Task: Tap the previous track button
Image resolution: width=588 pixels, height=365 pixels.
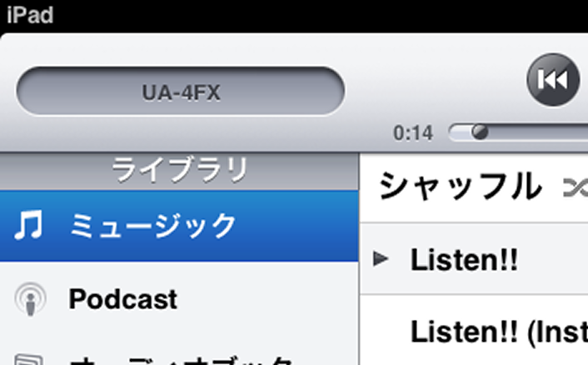Action: point(553,79)
